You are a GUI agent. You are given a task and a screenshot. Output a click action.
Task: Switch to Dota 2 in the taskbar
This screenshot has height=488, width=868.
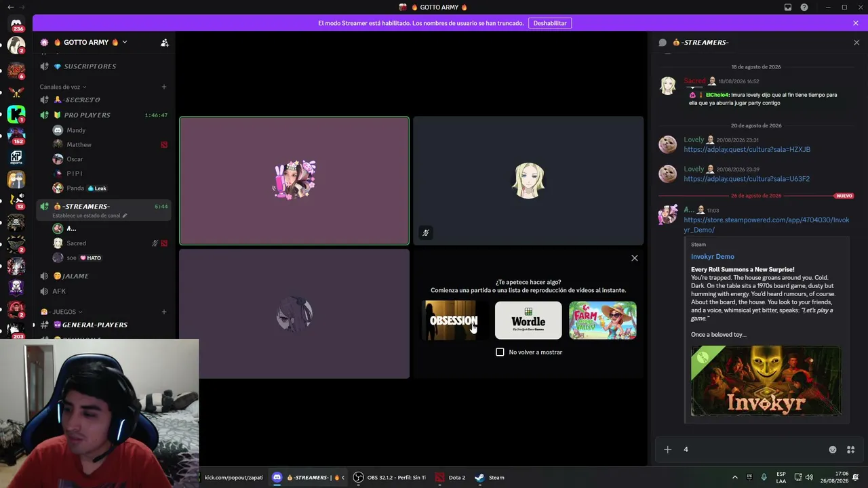450,477
